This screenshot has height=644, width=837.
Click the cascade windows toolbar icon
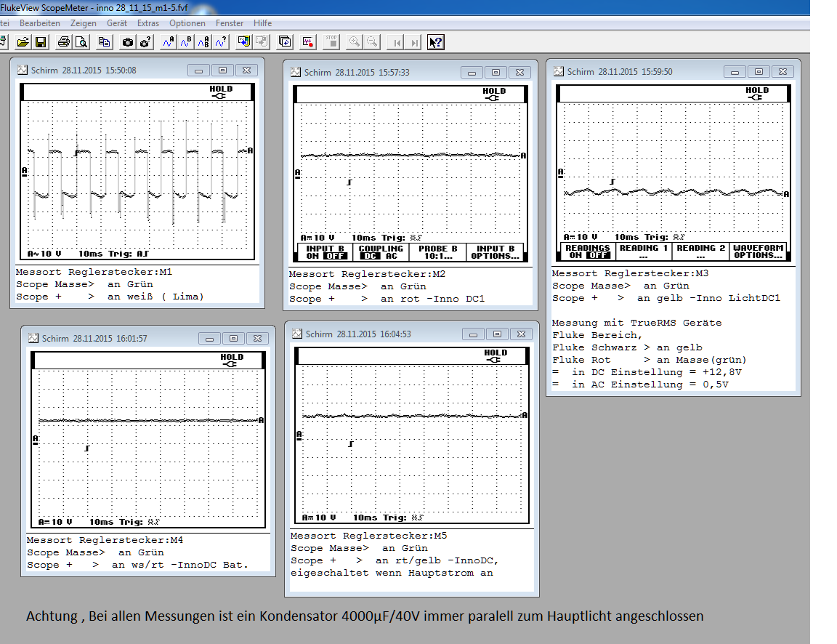pyautogui.click(x=285, y=42)
